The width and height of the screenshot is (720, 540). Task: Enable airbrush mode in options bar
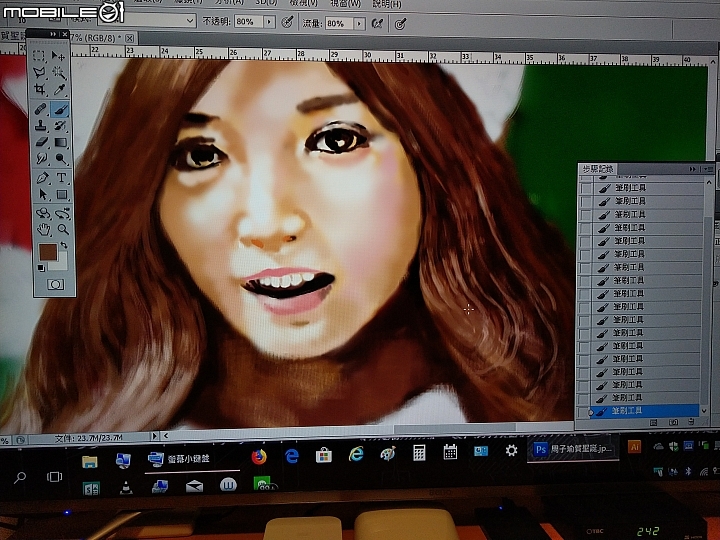tap(377, 23)
